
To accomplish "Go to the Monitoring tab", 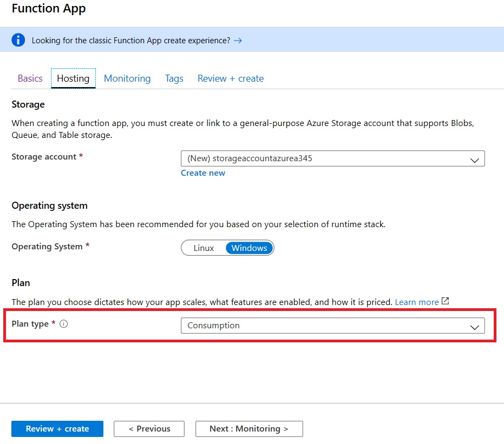I will [127, 78].
